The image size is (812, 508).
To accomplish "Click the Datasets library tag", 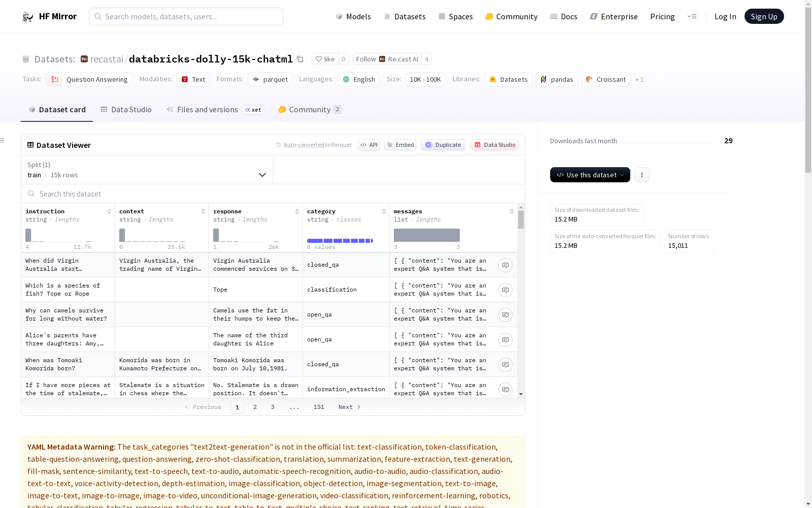I will pyautogui.click(x=509, y=79).
